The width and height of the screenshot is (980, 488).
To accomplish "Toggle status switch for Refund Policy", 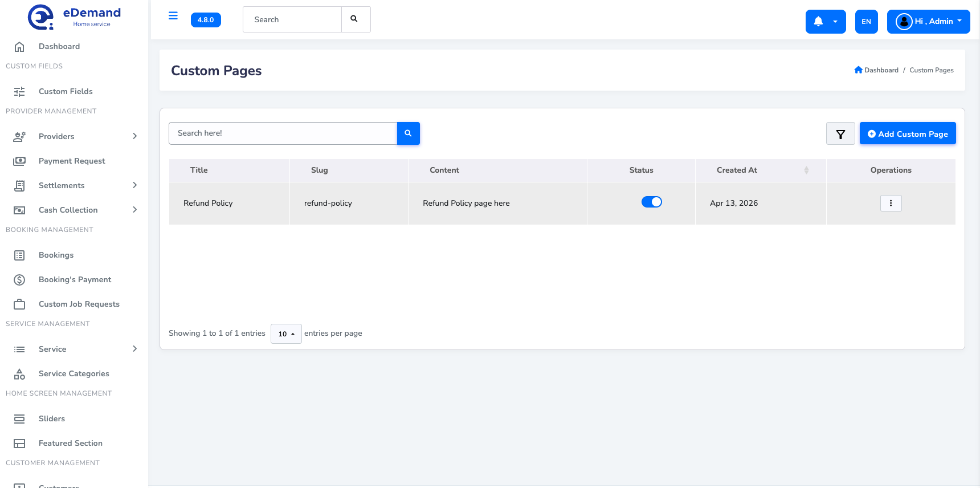I will point(651,202).
